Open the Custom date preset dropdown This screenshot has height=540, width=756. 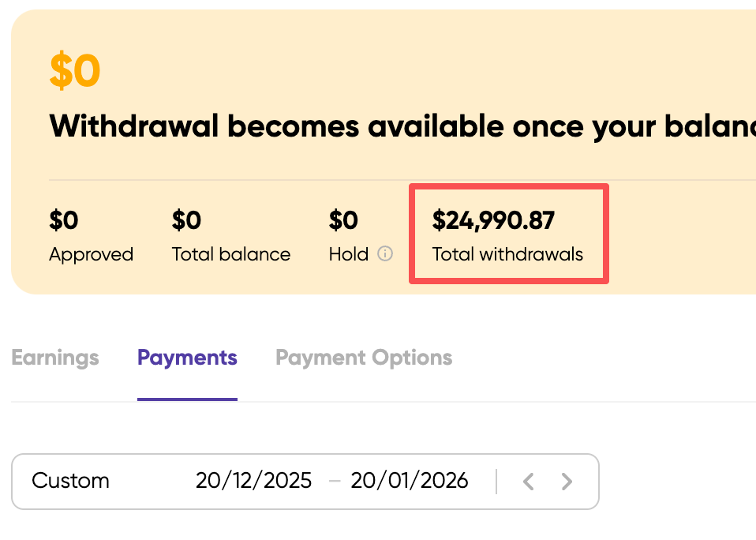pyautogui.click(x=70, y=481)
